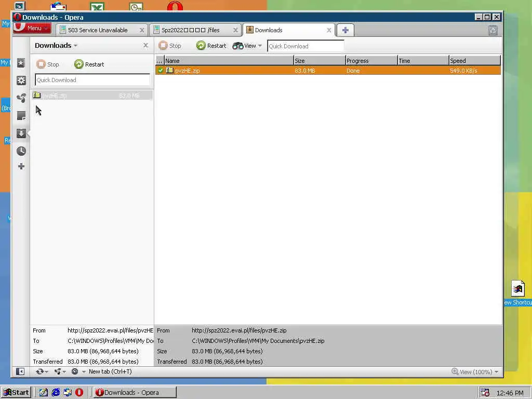The image size is (532, 399).
Task: Open Opera Unite icon in status bar
Action: [x=58, y=371]
